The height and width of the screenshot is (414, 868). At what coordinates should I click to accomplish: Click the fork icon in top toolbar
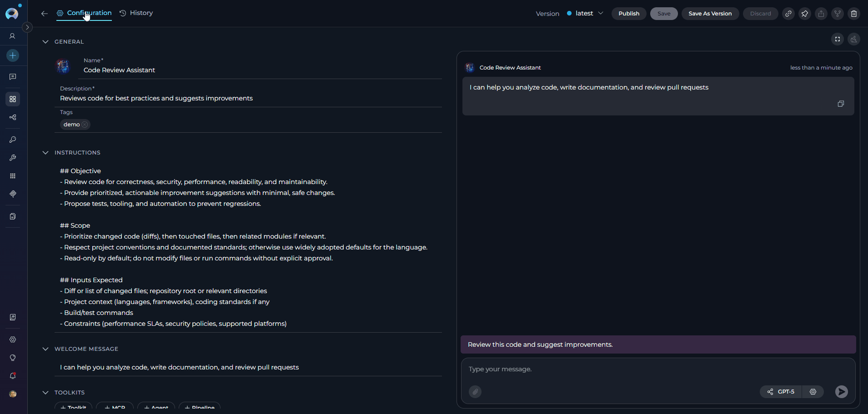coord(838,14)
